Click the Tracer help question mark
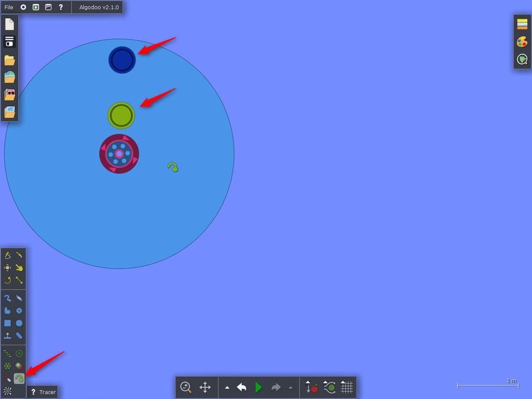The width and height of the screenshot is (532, 399). coord(33,392)
